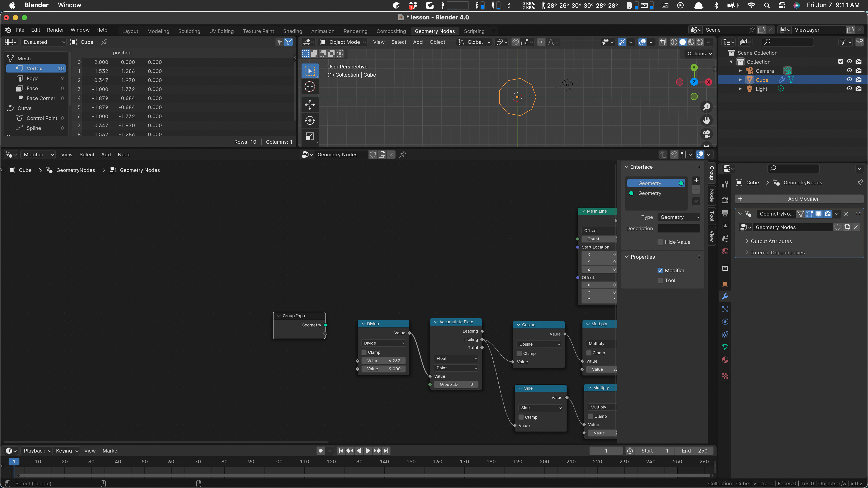Open the Keying popover in timeline
The image size is (868, 488).
point(66,451)
